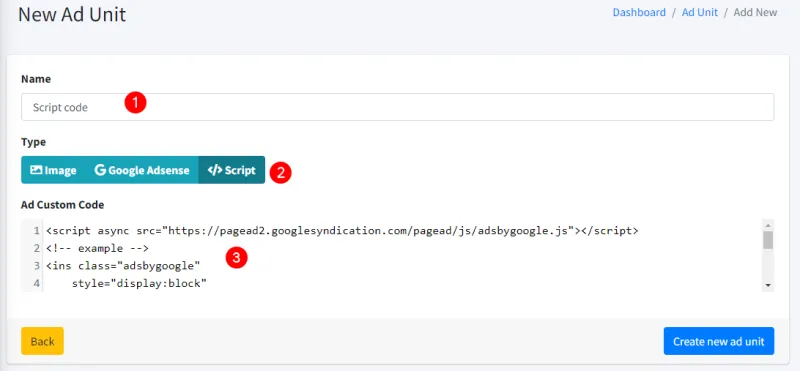
Task: Click the Name input field
Action: click(x=397, y=107)
